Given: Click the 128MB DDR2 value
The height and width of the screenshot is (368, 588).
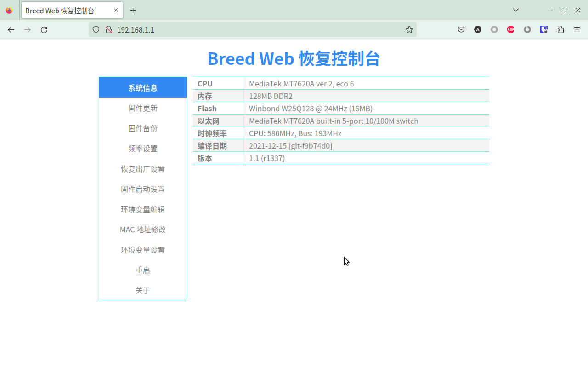Looking at the screenshot, I should 271,96.
